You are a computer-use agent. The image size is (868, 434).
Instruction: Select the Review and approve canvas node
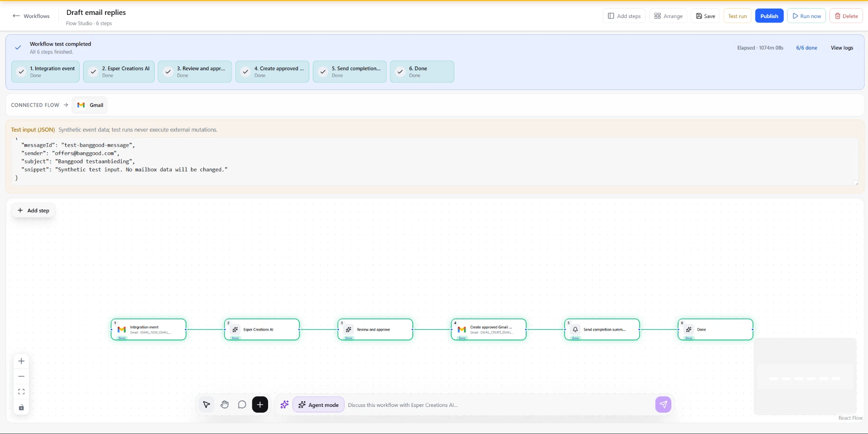pos(375,330)
